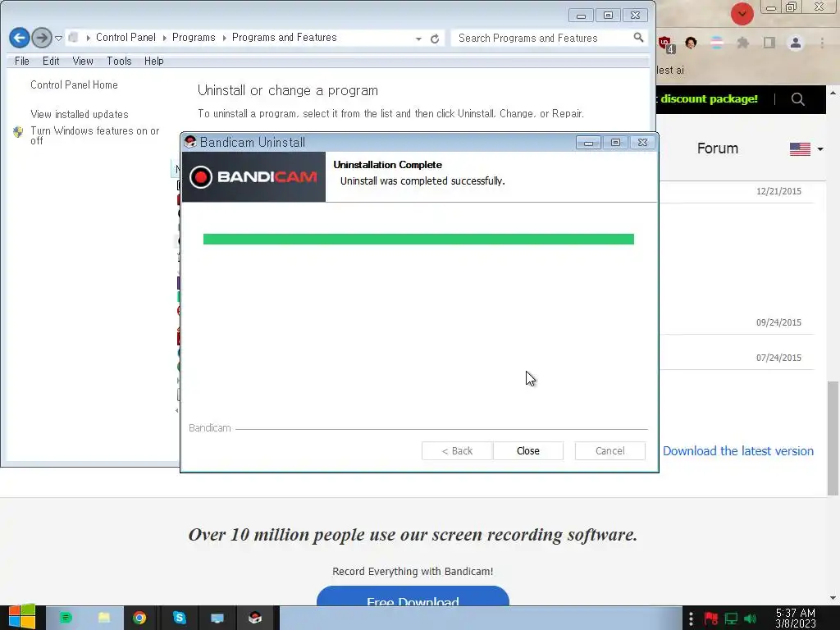Open the Tools menu

119,61
